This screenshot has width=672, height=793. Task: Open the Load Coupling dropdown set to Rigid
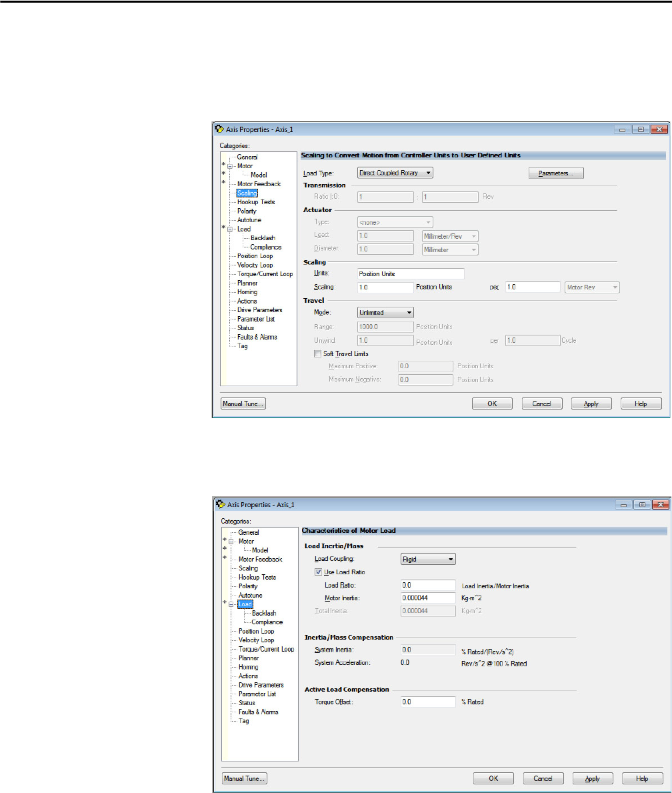[427, 559]
